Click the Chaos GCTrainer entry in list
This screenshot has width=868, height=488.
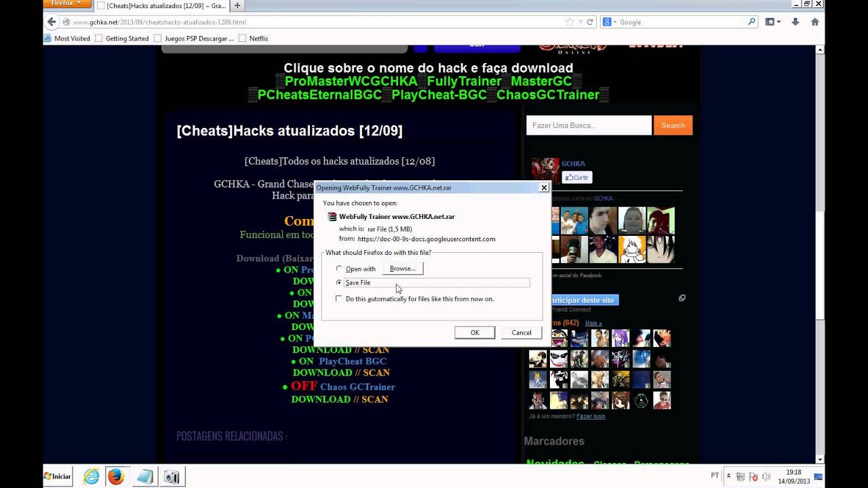(x=357, y=387)
